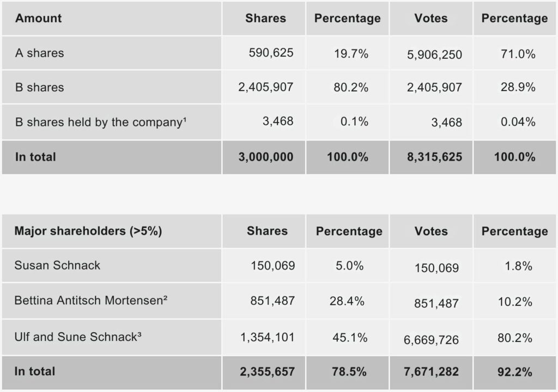Viewport: 558px width, 392px height.
Task: Click the Amount column header
Action: click(39, 18)
